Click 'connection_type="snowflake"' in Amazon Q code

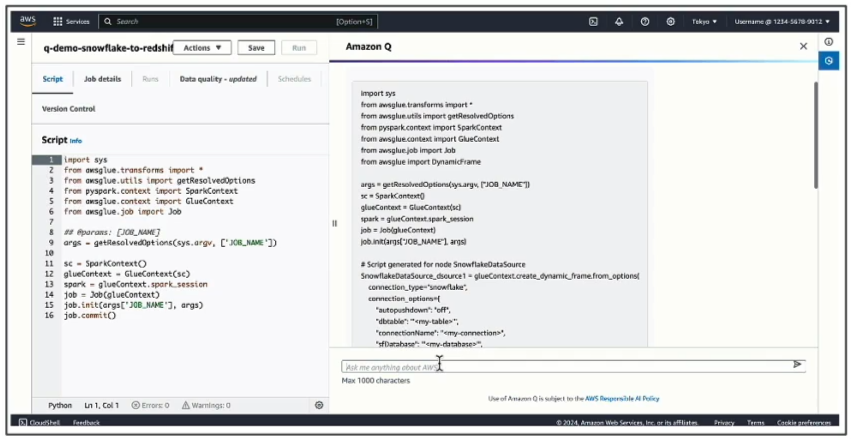coord(418,287)
